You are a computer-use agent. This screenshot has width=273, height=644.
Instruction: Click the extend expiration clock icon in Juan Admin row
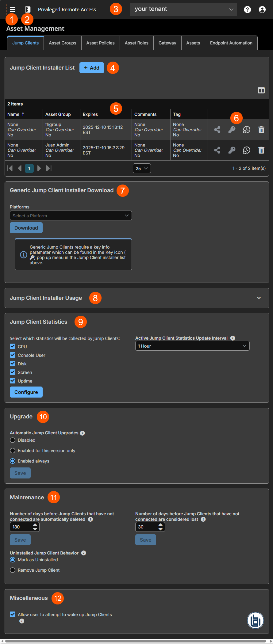(x=247, y=150)
